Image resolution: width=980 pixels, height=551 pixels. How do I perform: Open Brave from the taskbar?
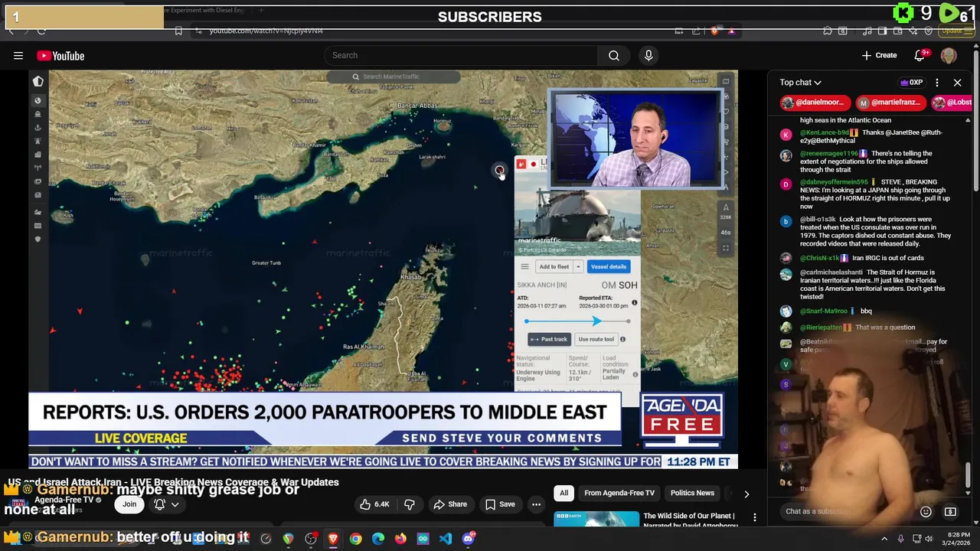[x=333, y=539]
